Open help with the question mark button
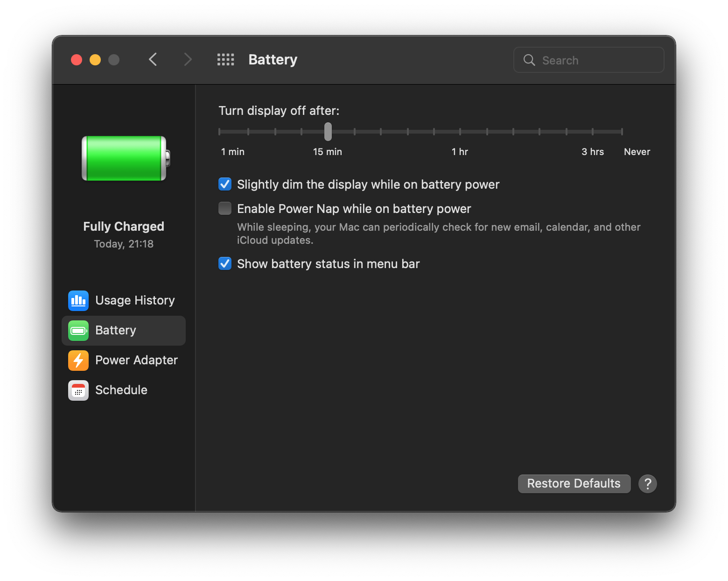 pos(648,484)
